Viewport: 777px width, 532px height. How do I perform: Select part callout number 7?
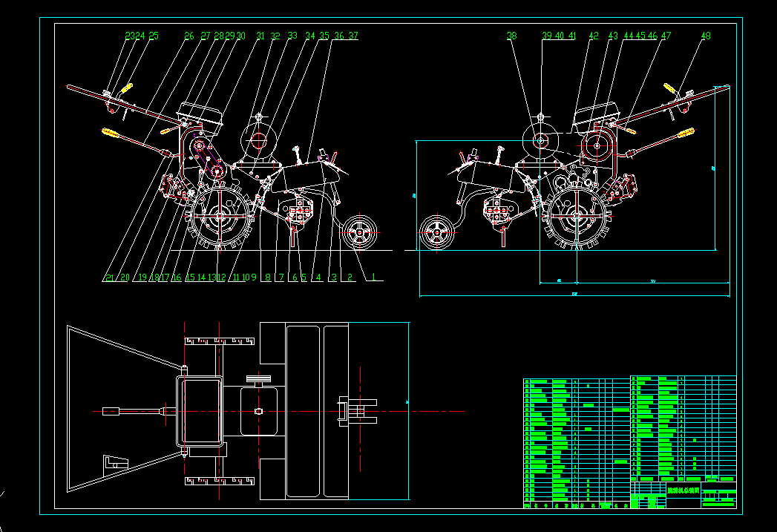click(281, 278)
